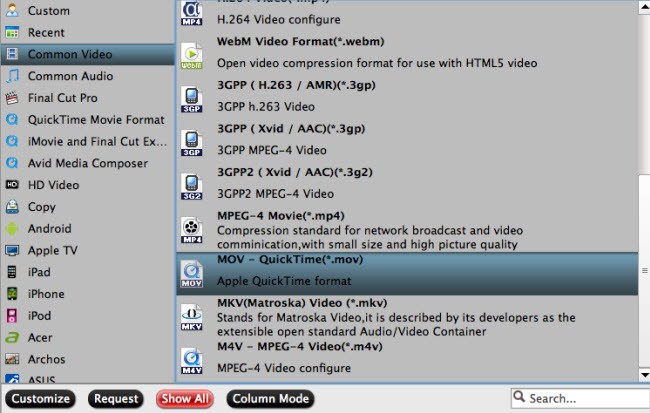Click the pink iPod icon
This screenshot has height=413, width=650.
pyautogui.click(x=12, y=316)
